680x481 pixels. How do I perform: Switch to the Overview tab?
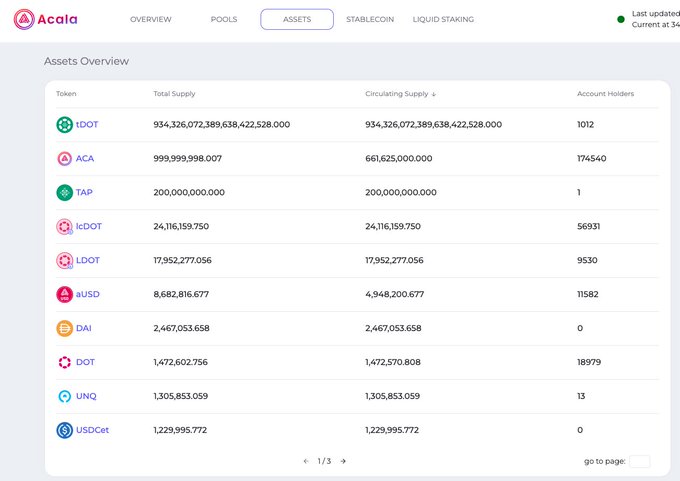pyautogui.click(x=151, y=20)
